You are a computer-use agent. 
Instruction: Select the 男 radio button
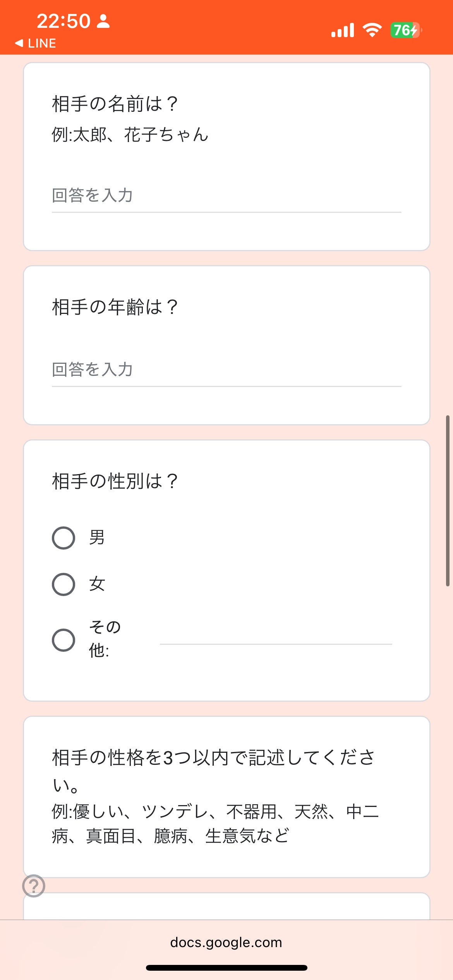pos(63,538)
